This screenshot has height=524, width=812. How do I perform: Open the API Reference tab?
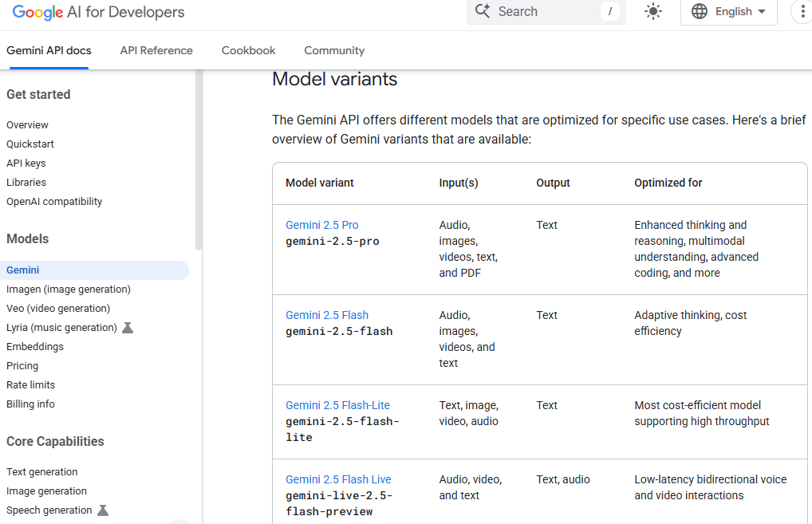pyautogui.click(x=156, y=51)
